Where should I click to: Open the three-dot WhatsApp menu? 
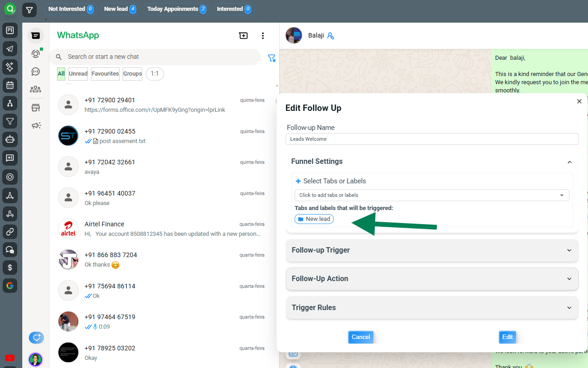(263, 36)
